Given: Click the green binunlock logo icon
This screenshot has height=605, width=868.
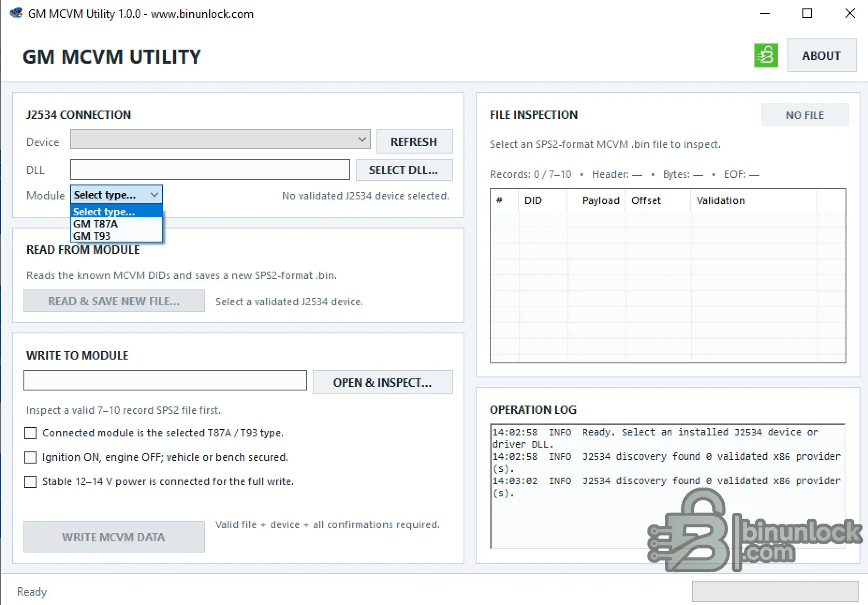Looking at the screenshot, I should [x=766, y=55].
